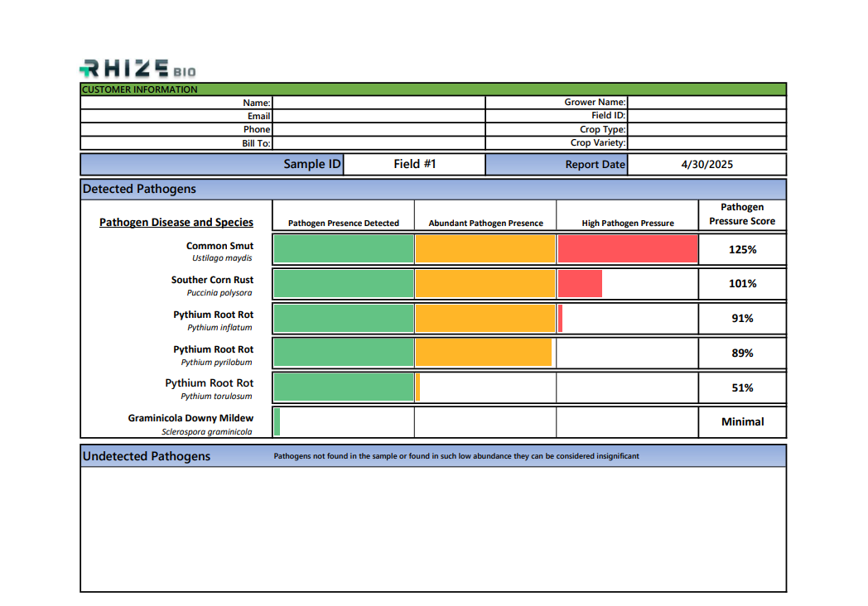Select the Field #1 Sample ID cell
The image size is (868, 606).
(415, 165)
